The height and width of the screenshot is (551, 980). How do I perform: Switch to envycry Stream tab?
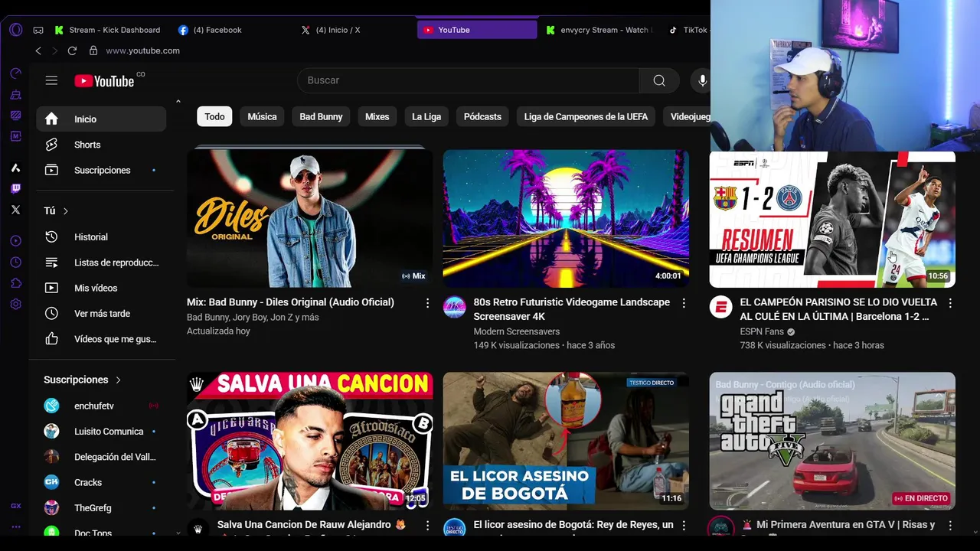tap(600, 30)
